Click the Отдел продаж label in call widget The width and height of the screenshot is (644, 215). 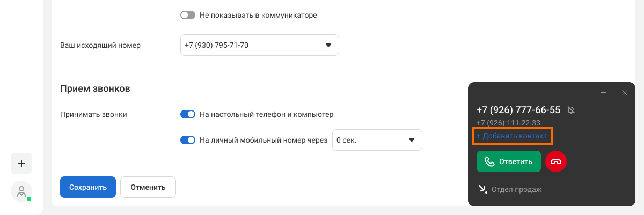517,189
